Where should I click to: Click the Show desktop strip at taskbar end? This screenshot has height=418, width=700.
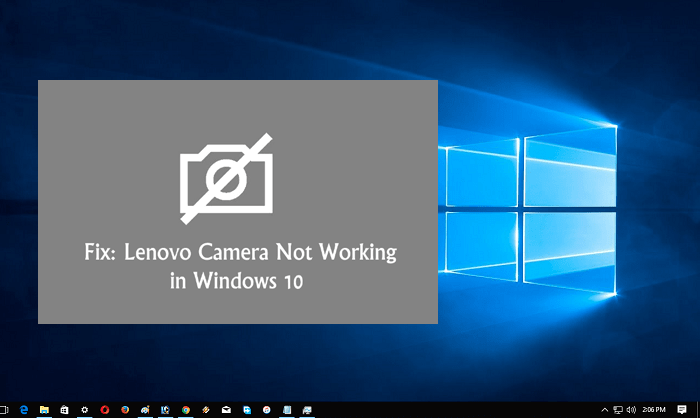tap(697, 410)
